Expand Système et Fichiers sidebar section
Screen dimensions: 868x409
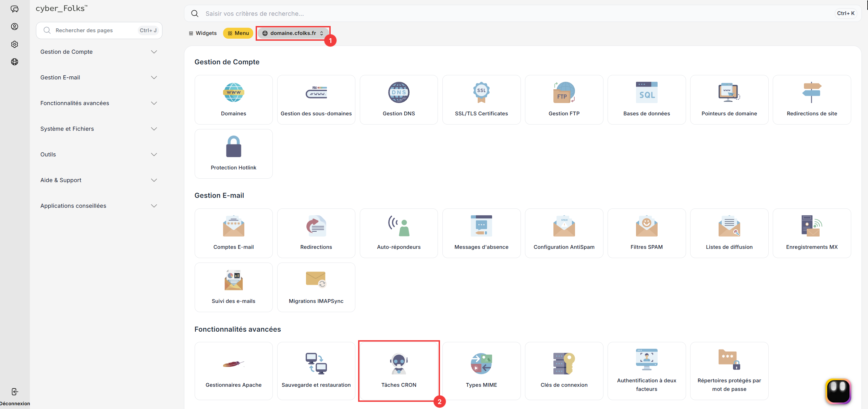pos(99,129)
